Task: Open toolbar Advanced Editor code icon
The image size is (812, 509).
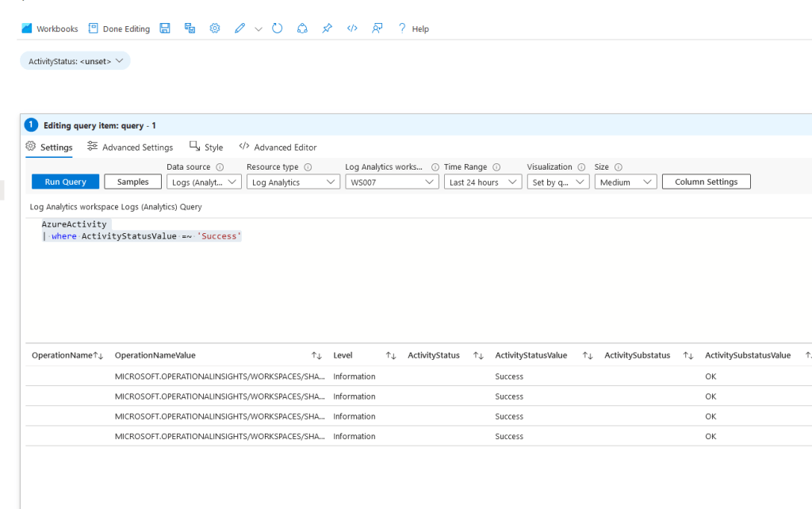Action: pyautogui.click(x=352, y=29)
